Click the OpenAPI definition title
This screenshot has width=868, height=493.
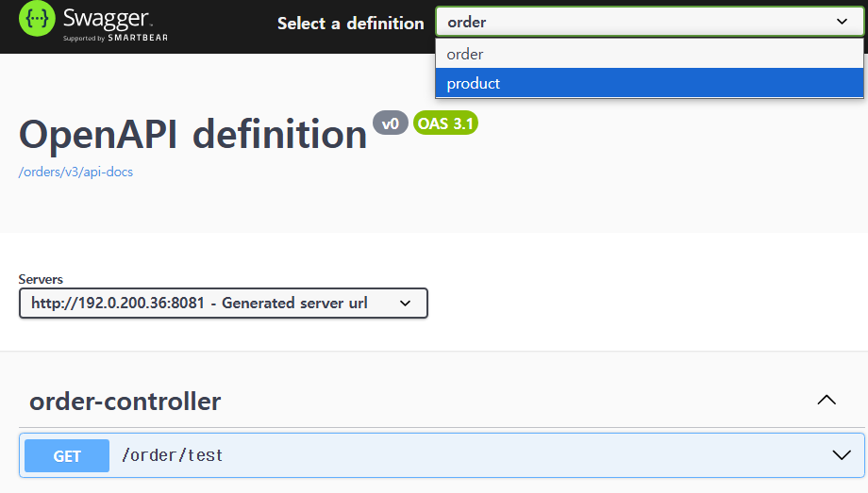click(x=192, y=135)
